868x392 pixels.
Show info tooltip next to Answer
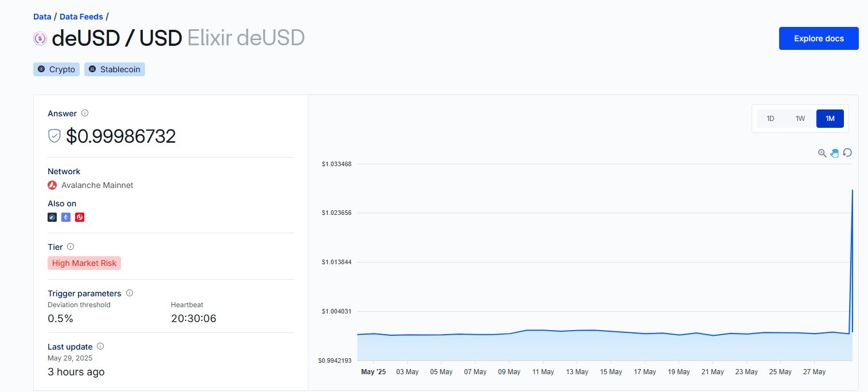click(85, 113)
